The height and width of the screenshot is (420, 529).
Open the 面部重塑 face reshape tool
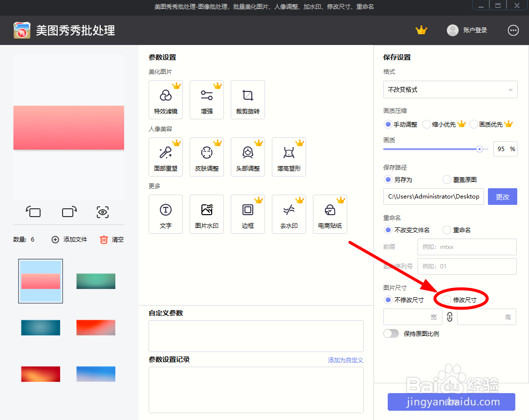point(166,157)
